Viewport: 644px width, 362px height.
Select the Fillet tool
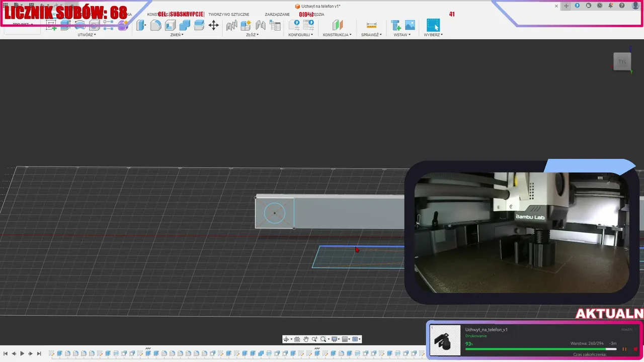coord(156,25)
